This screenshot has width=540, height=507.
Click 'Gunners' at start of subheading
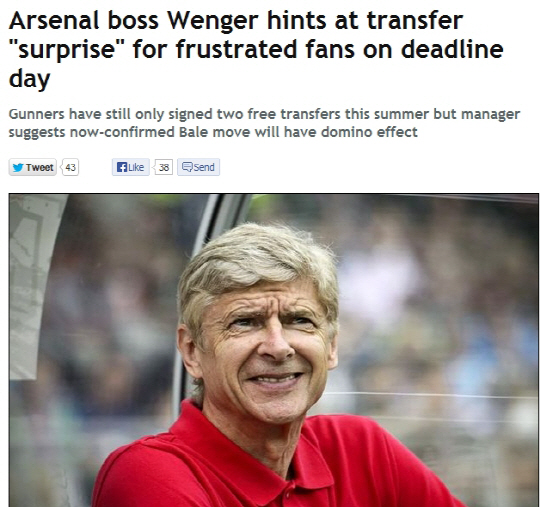(x=37, y=114)
